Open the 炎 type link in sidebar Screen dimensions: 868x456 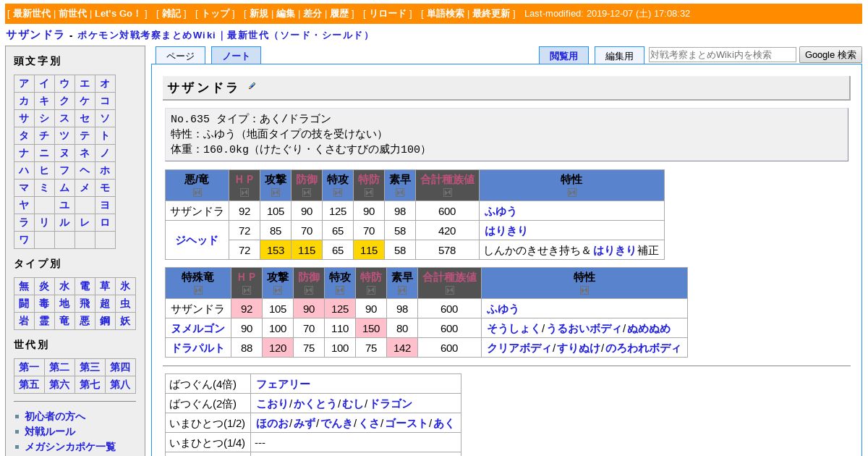click(44, 286)
